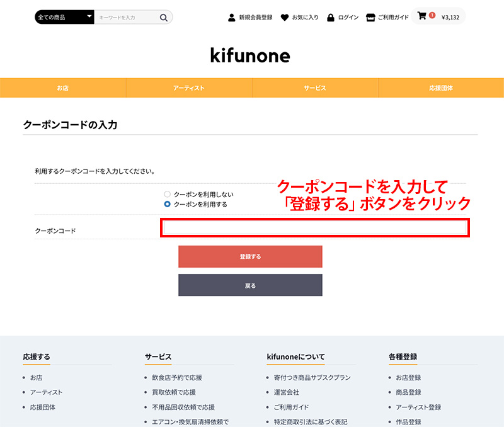Click footer 不用品回収依頼で応援 link
Image resolution: width=504 pixels, height=427 pixels.
183,407
